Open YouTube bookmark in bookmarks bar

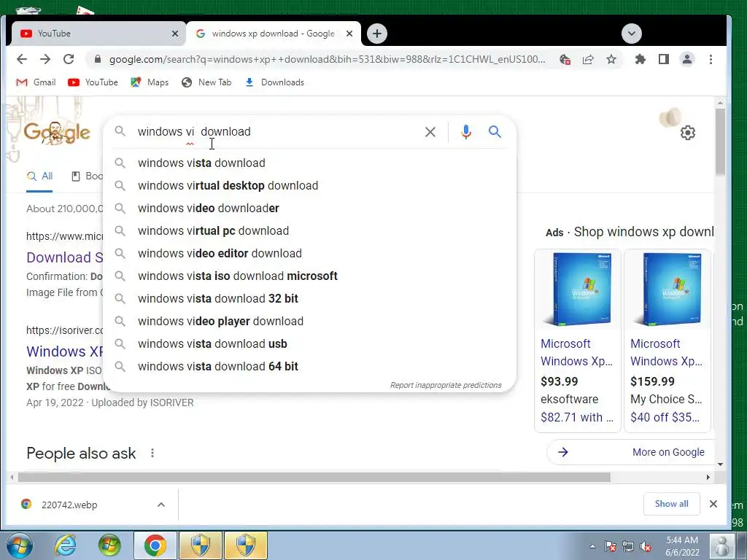pos(93,82)
